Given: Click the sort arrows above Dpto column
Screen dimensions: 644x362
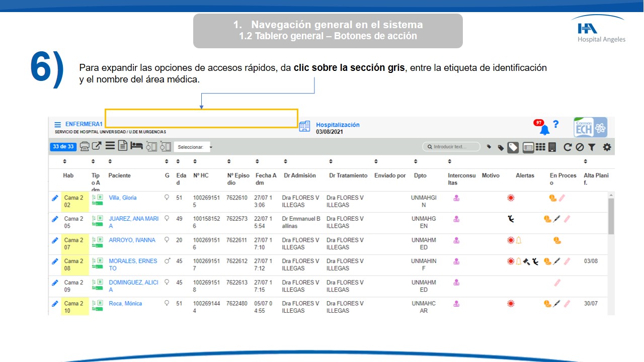Looking at the screenshot, I should (x=416, y=162).
